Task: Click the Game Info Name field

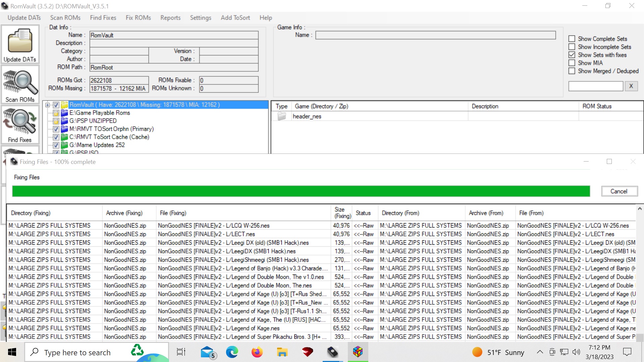Action: pyautogui.click(x=435, y=35)
